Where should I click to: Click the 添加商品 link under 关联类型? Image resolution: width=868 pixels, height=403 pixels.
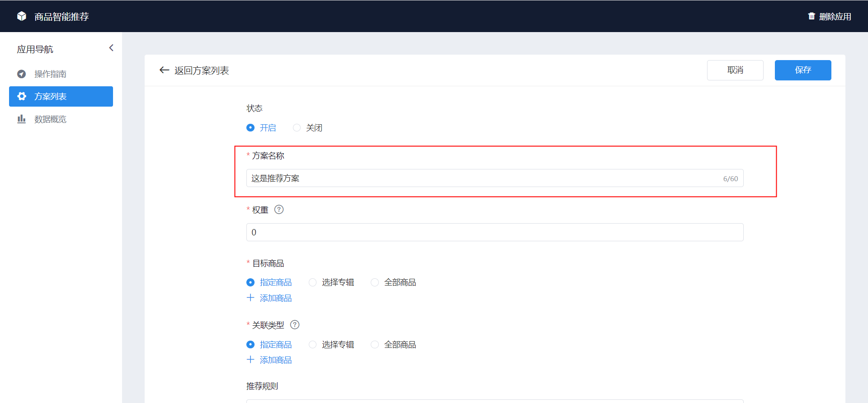276,360
